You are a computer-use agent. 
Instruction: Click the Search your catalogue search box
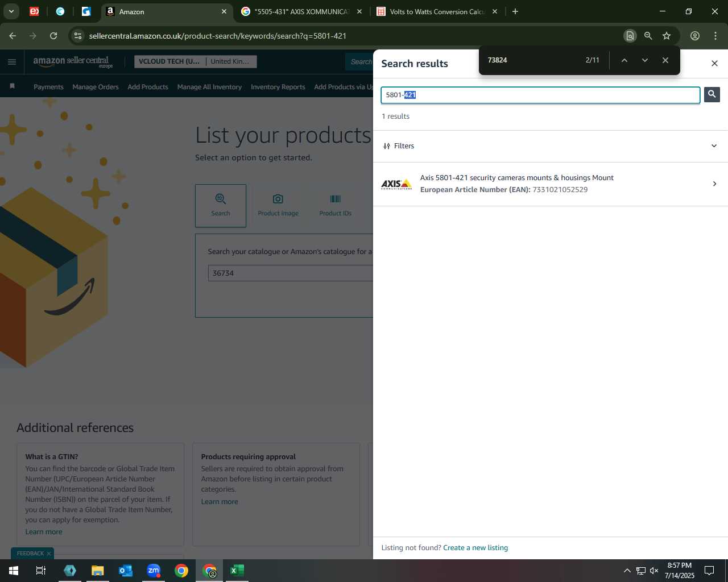[x=291, y=273]
